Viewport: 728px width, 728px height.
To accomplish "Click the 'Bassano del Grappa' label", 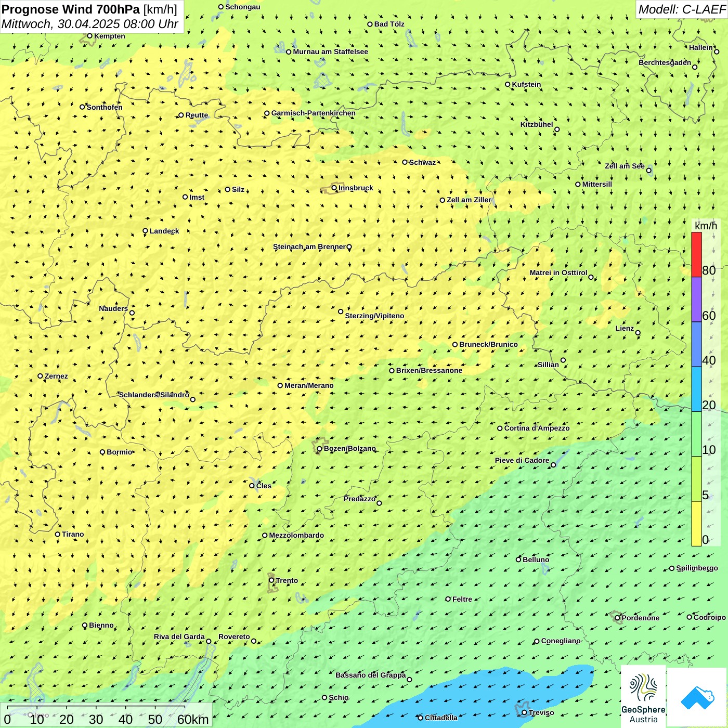I will click(370, 675).
